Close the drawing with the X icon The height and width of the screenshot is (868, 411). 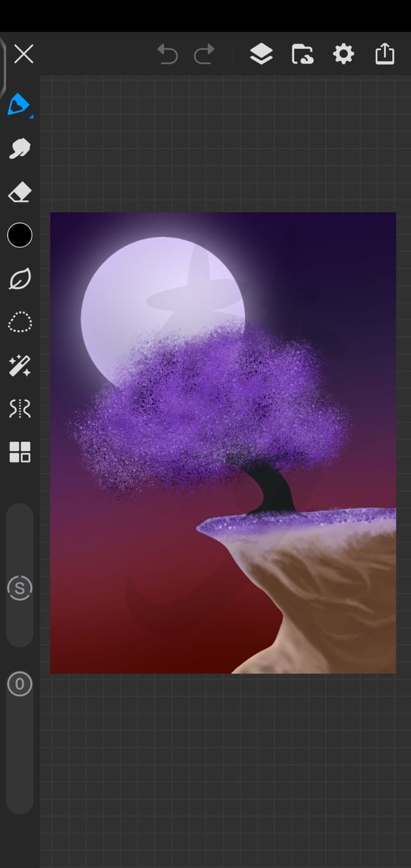coord(24,54)
